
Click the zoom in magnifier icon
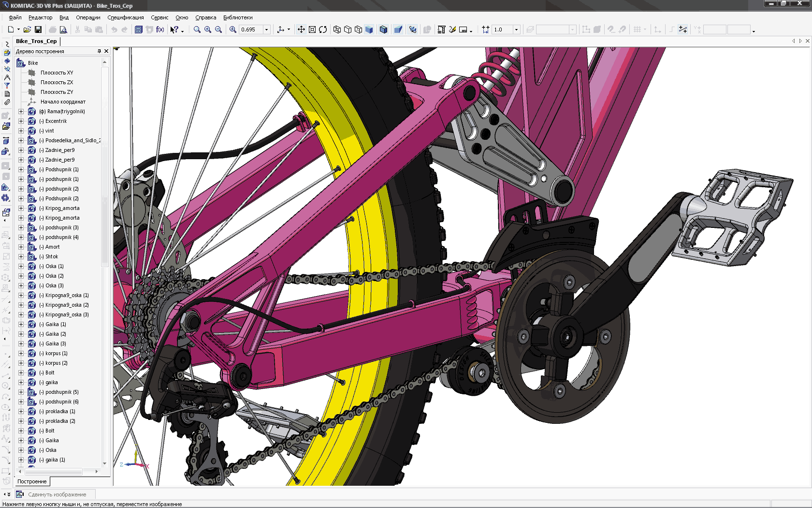(208, 30)
